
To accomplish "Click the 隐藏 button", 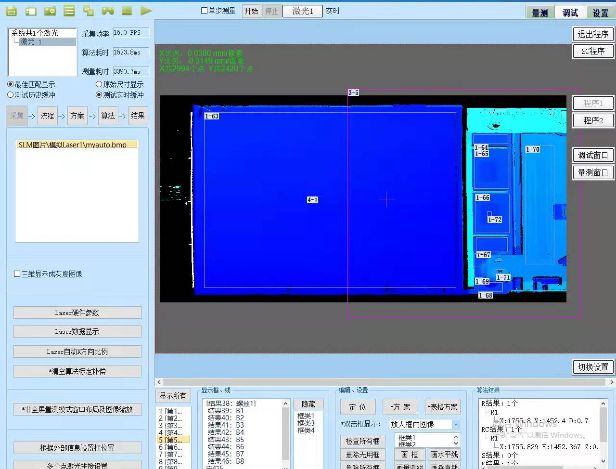I will click(x=308, y=404).
